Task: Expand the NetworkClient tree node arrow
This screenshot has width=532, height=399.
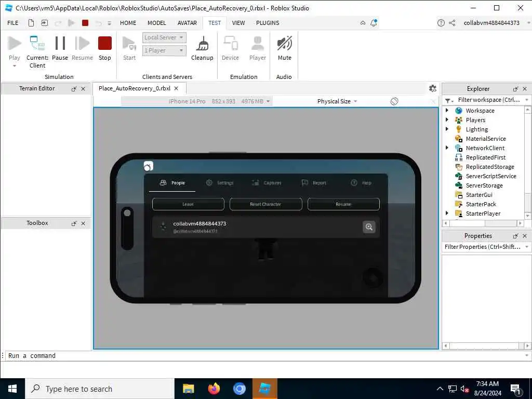Action: [447, 148]
